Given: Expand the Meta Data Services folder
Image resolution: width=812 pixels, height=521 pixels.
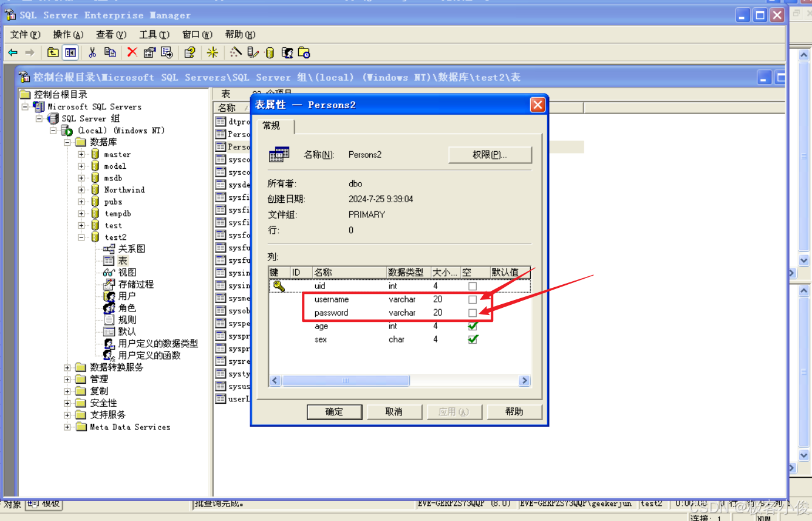Looking at the screenshot, I should coord(67,427).
